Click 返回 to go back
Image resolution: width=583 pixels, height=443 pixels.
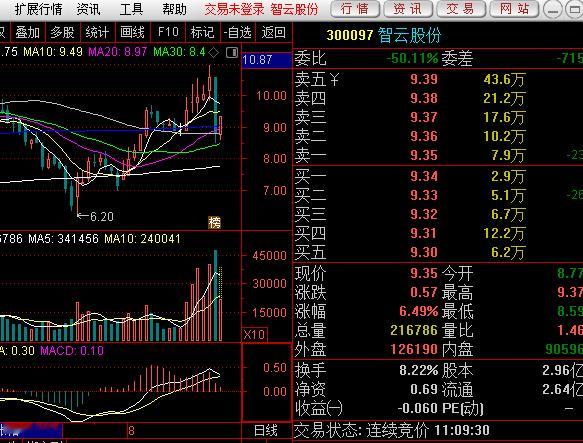coord(274,32)
